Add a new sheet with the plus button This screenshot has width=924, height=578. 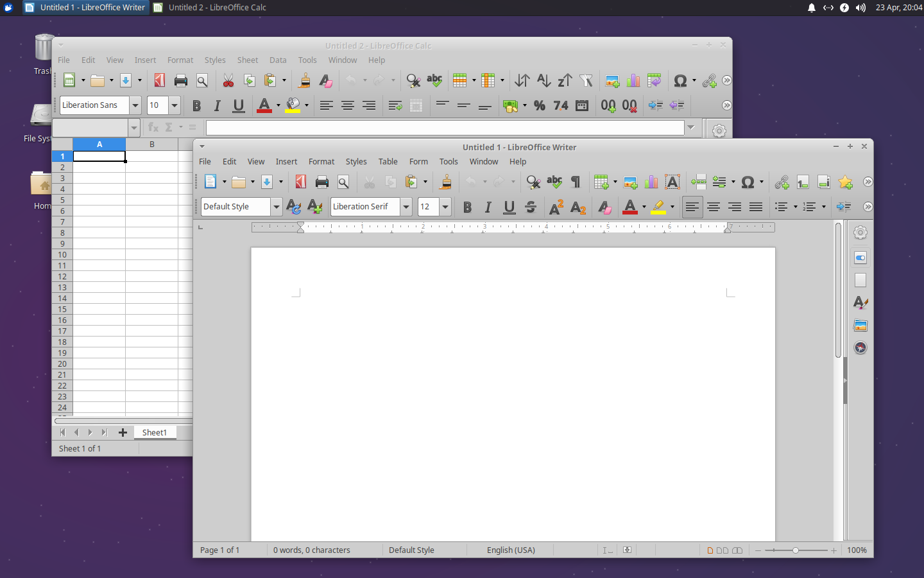123,432
